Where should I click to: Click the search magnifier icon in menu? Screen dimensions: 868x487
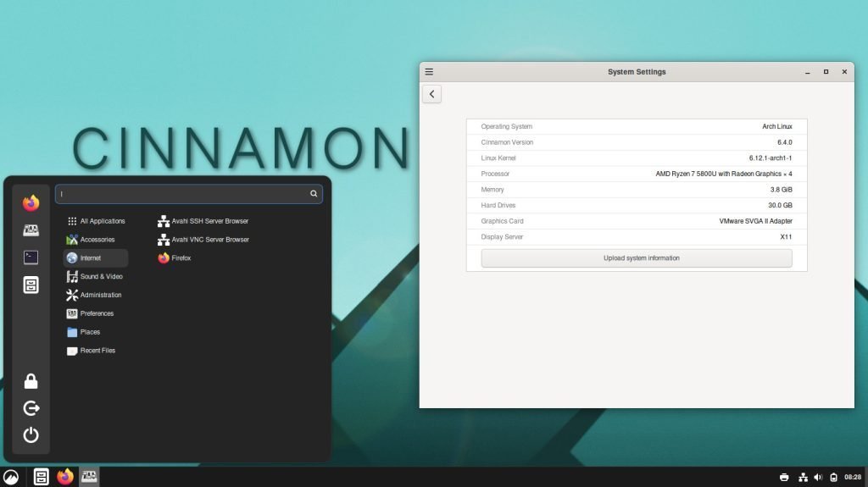[314, 194]
